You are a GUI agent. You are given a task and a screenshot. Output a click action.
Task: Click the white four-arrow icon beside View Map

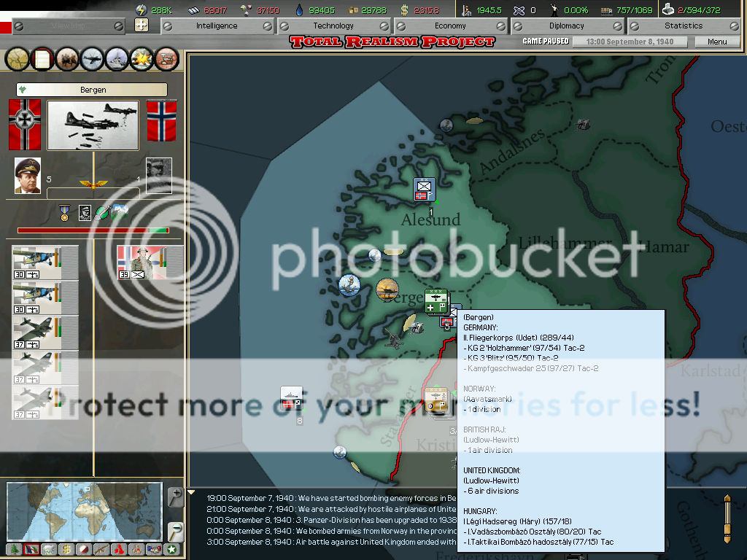pos(142,26)
